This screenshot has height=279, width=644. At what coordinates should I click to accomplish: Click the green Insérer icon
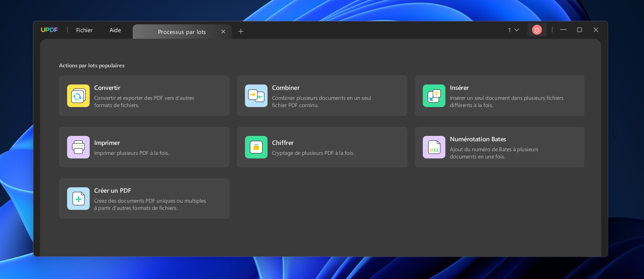click(434, 96)
